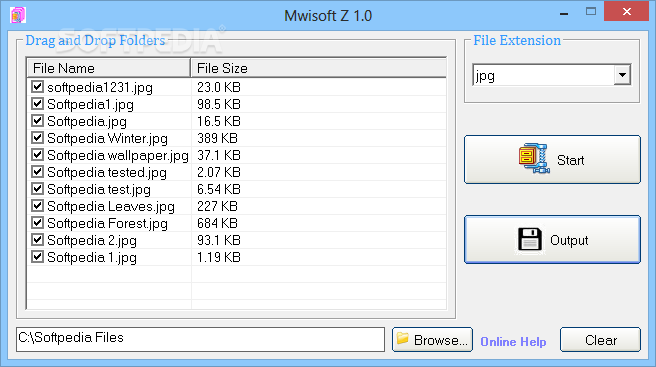
Task: Toggle the Softpedia 1.jpg checkbox
Action: pyautogui.click(x=38, y=257)
